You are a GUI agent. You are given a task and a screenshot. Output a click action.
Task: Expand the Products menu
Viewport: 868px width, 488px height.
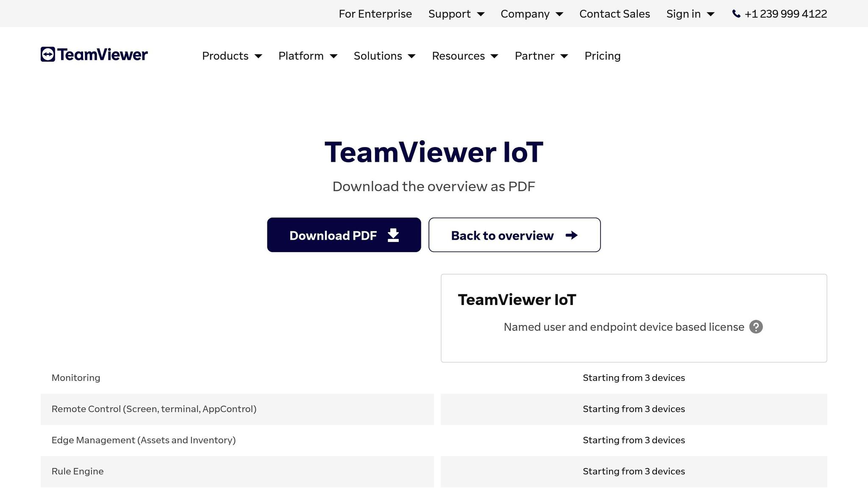point(232,56)
